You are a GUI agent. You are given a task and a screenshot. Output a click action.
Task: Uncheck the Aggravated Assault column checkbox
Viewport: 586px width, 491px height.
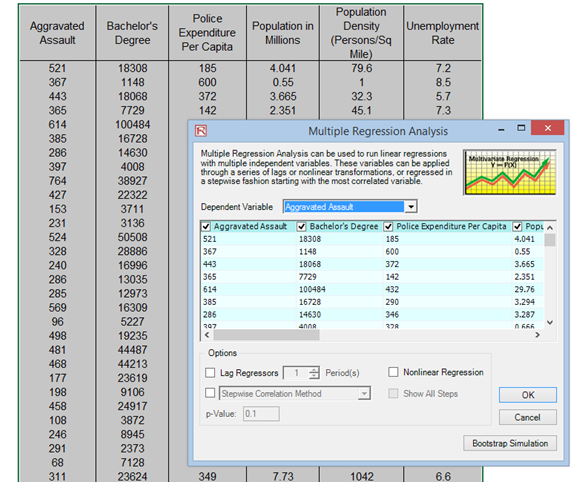206,226
